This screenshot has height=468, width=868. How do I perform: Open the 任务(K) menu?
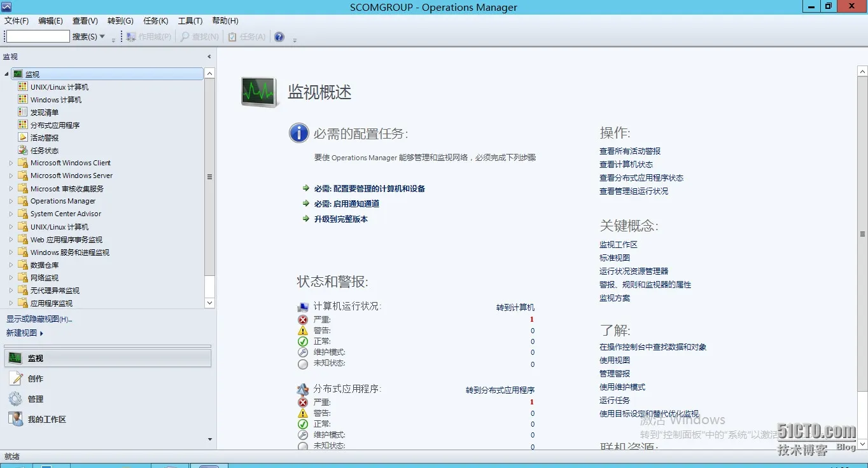click(x=156, y=21)
